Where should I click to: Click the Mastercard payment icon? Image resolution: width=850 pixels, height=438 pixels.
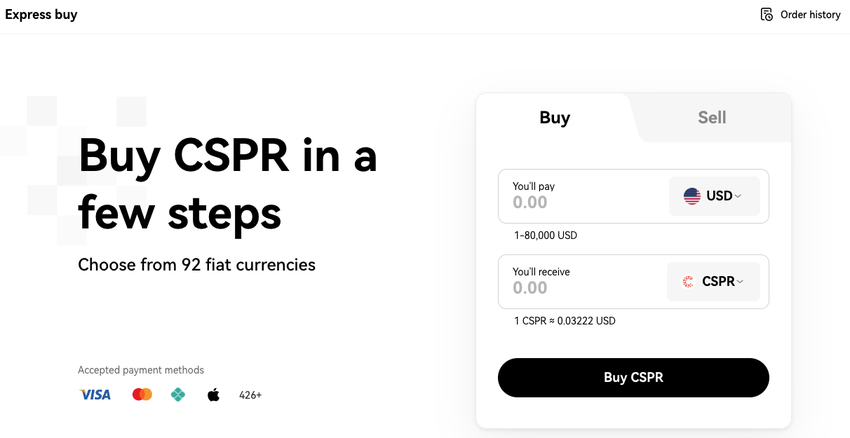[x=142, y=395]
